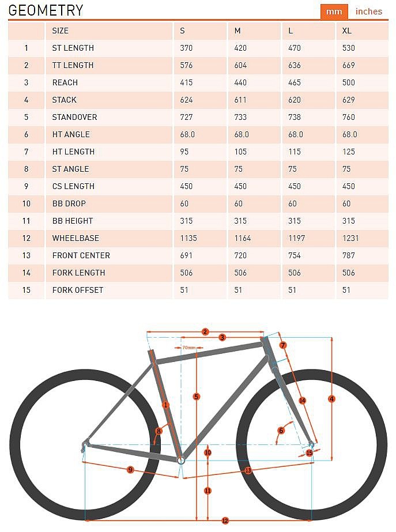This screenshot has height=532, width=396.
Task: Select marker 9 on the chainstay
Action: click(130, 470)
